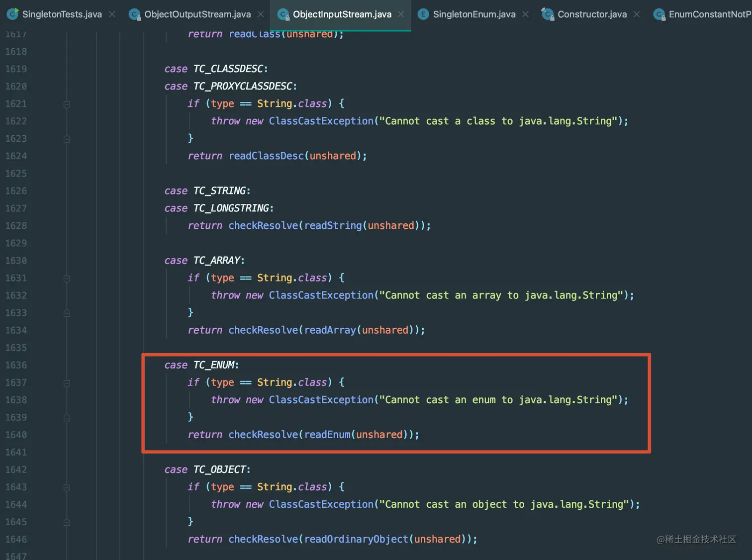752x560 pixels.
Task: Close the ObjectInputStream.java tab
Action: (x=401, y=14)
